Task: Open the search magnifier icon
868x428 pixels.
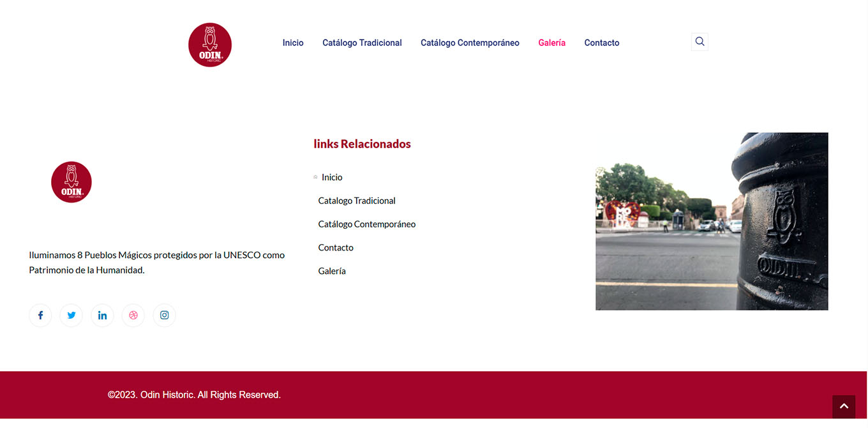Action: 700,42
